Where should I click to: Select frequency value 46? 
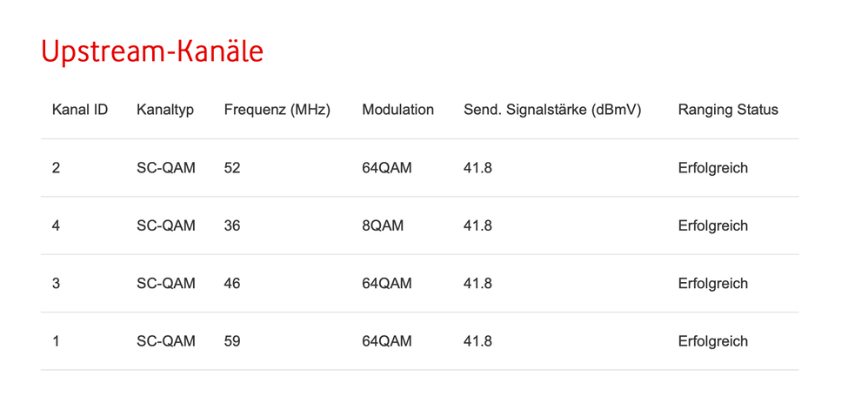(x=232, y=284)
